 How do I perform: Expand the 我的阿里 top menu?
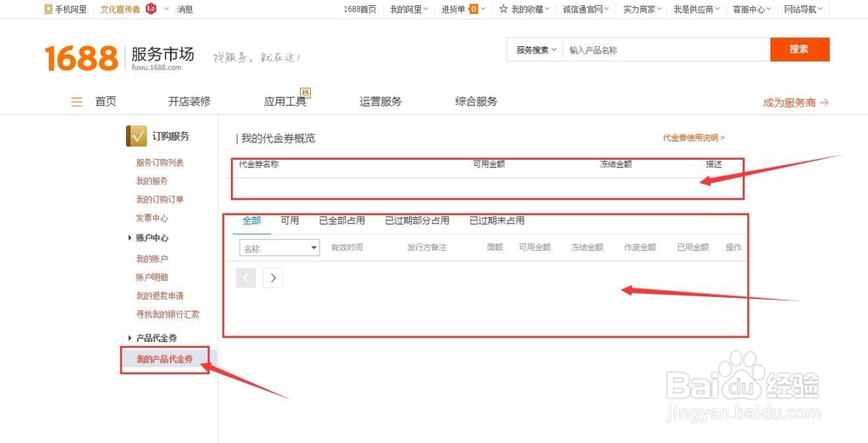tap(410, 9)
